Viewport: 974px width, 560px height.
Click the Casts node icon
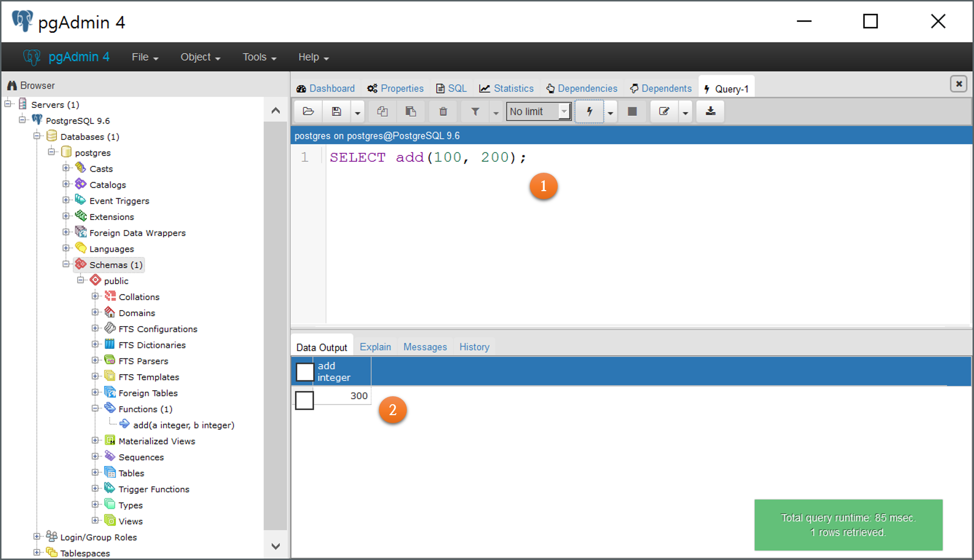[81, 168]
